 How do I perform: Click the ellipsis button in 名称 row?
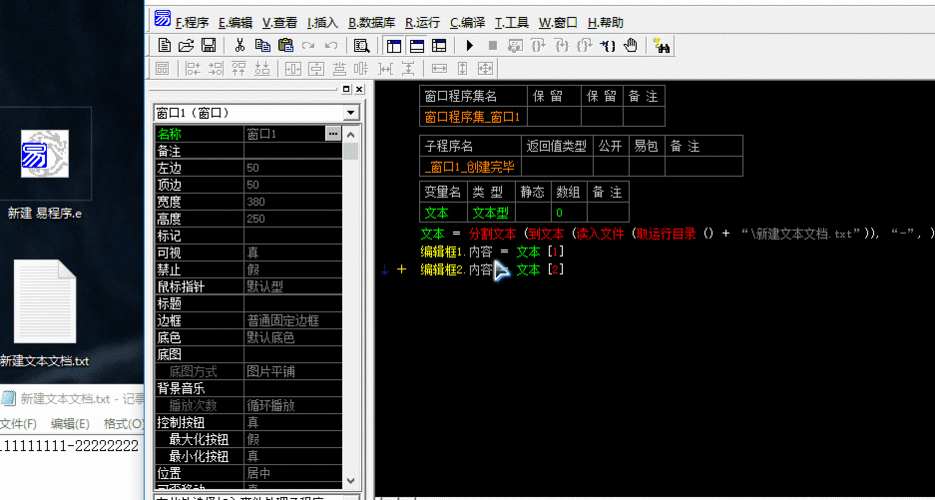[x=333, y=134]
